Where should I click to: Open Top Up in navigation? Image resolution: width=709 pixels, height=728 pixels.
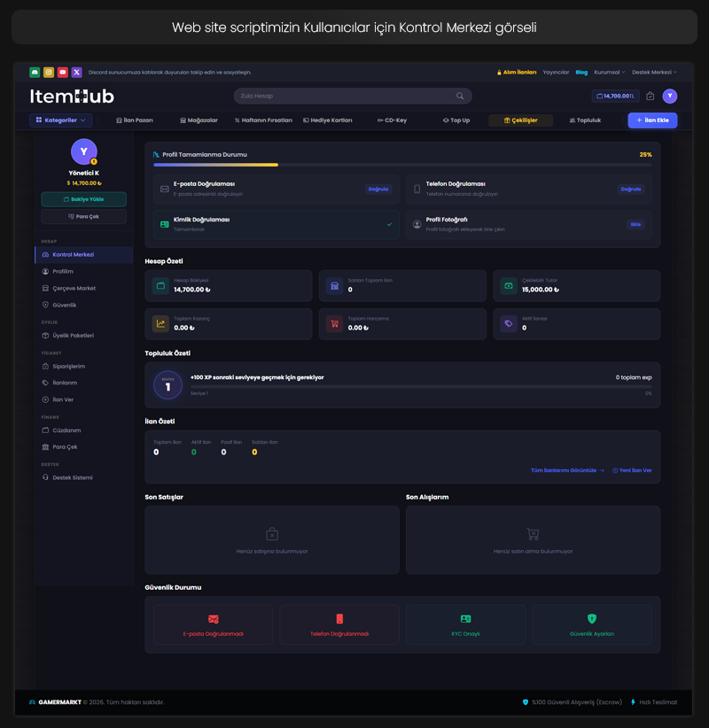click(x=456, y=120)
